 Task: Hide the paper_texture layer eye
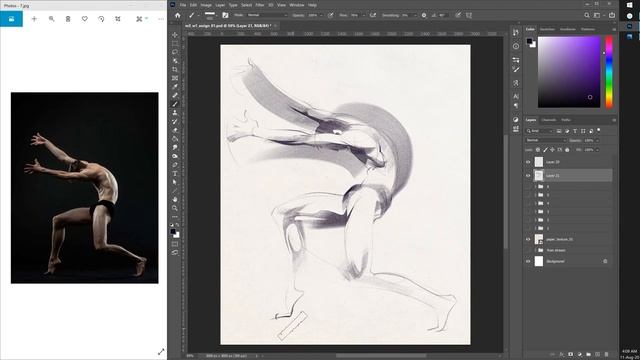pyautogui.click(x=528, y=239)
